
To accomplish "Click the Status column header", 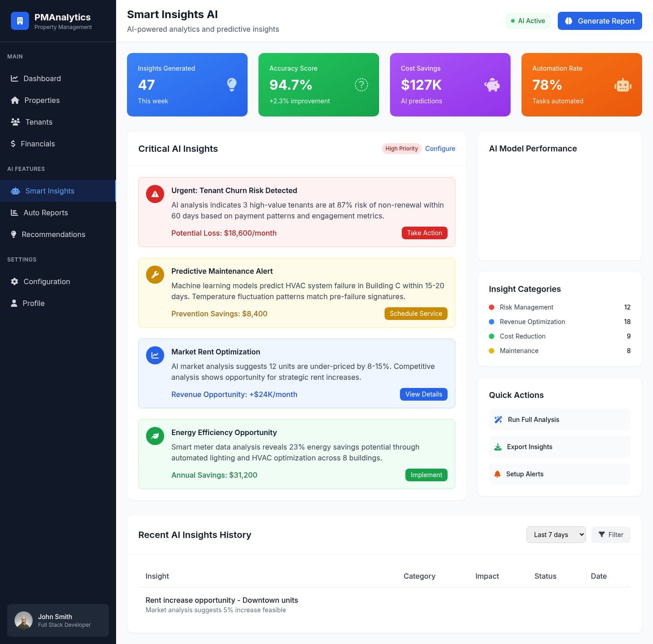I will coord(545,576).
